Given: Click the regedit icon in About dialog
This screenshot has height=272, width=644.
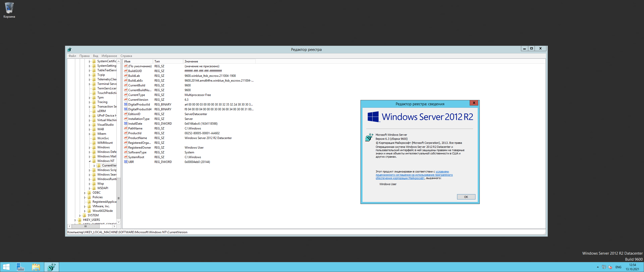Looking at the screenshot, I should pos(369,137).
